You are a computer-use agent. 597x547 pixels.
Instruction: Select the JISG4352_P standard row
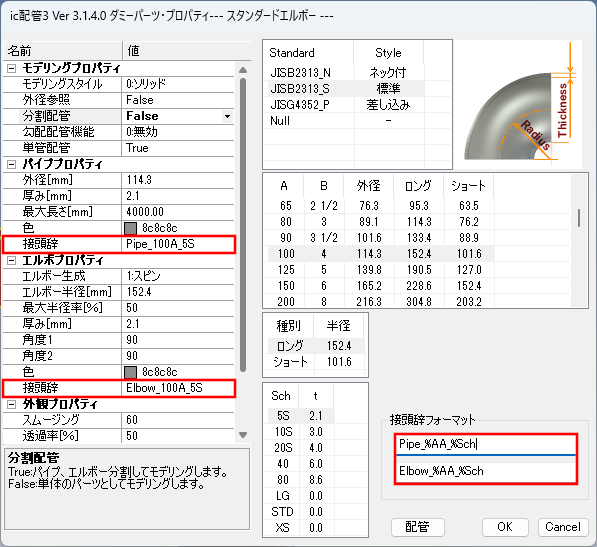tap(346, 104)
